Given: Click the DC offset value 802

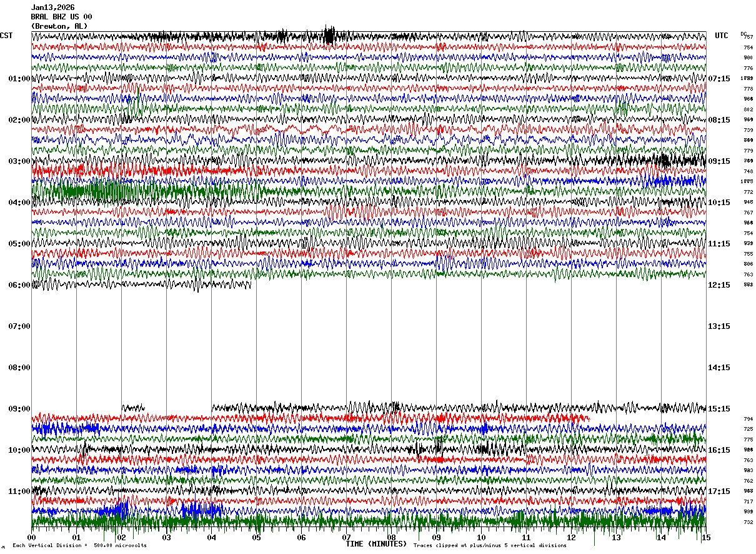Looking at the screenshot, I should [748, 109].
